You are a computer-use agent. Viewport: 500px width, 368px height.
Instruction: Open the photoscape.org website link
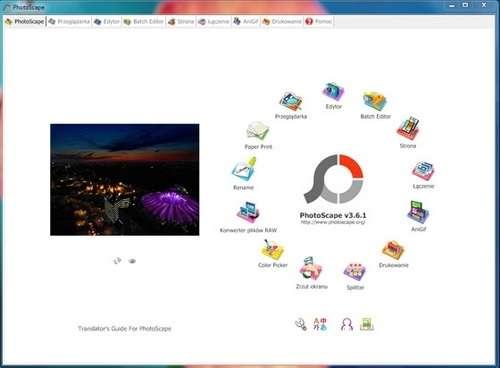[x=333, y=222]
